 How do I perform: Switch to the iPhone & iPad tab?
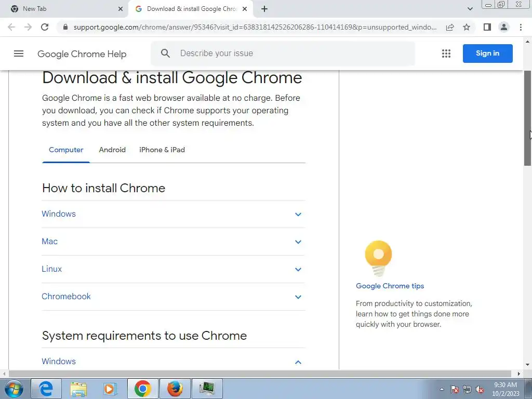(x=162, y=150)
